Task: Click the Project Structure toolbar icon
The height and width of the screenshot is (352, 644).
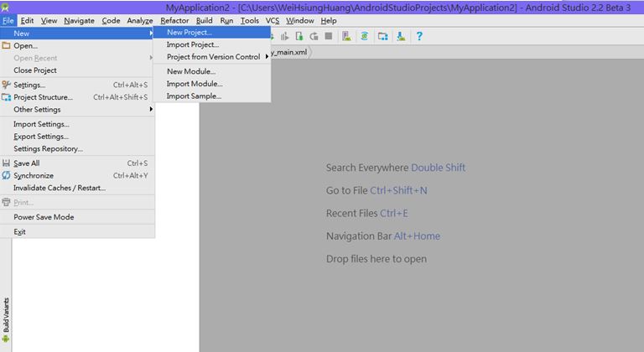Action: click(382, 37)
